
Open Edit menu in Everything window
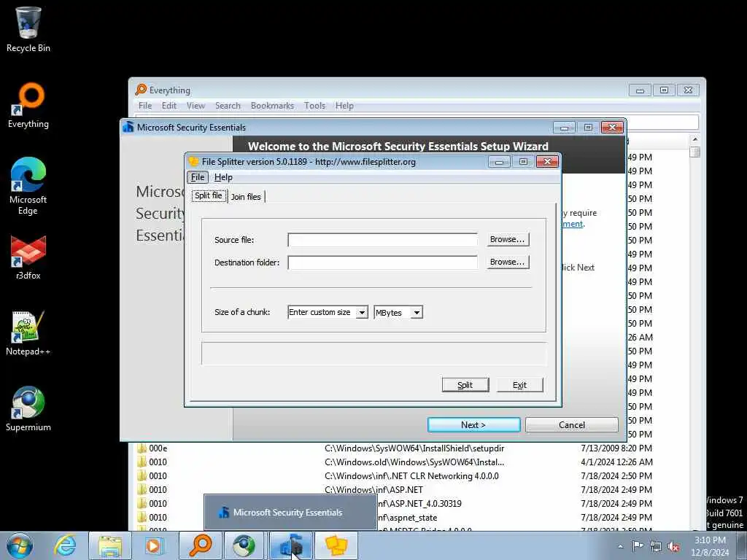169,106
